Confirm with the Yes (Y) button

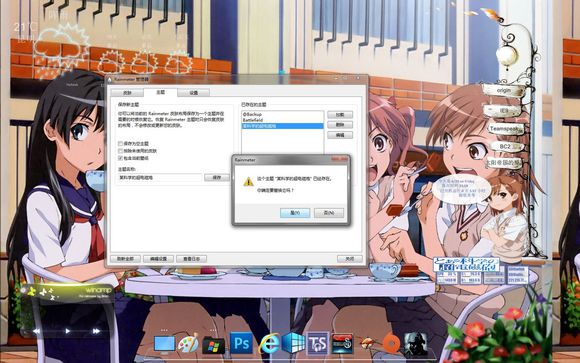(x=295, y=213)
